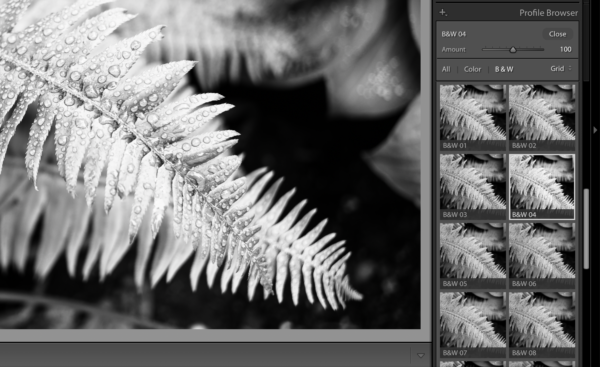Filter profiles by B & W

(x=504, y=69)
